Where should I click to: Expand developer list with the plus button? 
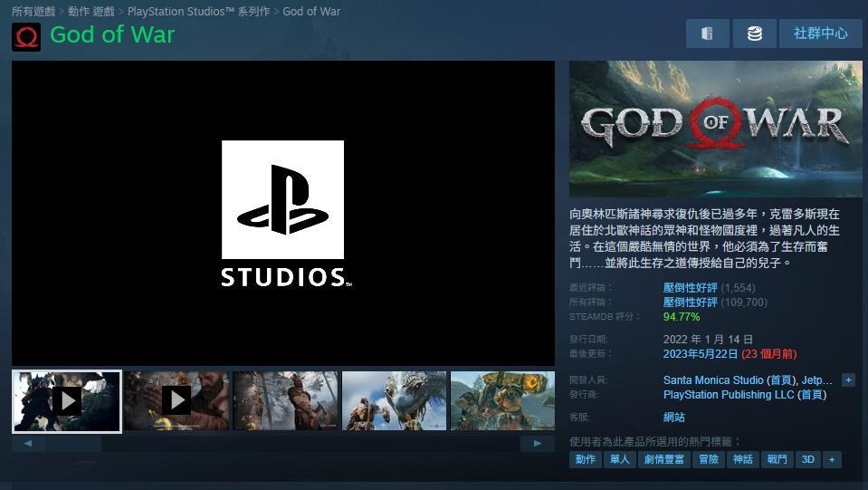click(x=848, y=380)
